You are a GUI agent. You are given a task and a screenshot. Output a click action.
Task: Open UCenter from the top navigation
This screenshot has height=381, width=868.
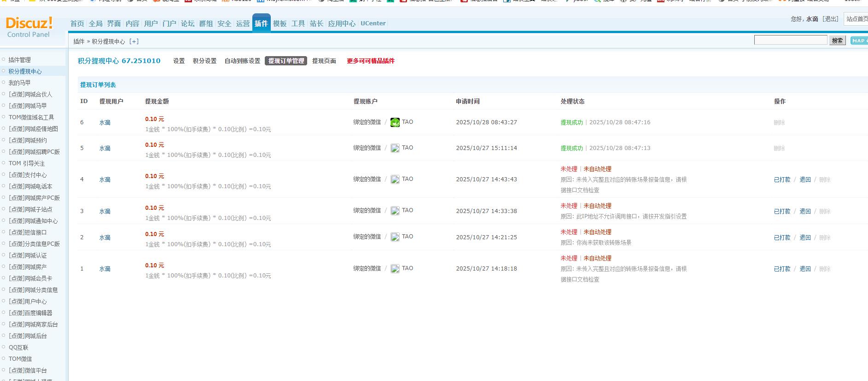click(x=373, y=23)
